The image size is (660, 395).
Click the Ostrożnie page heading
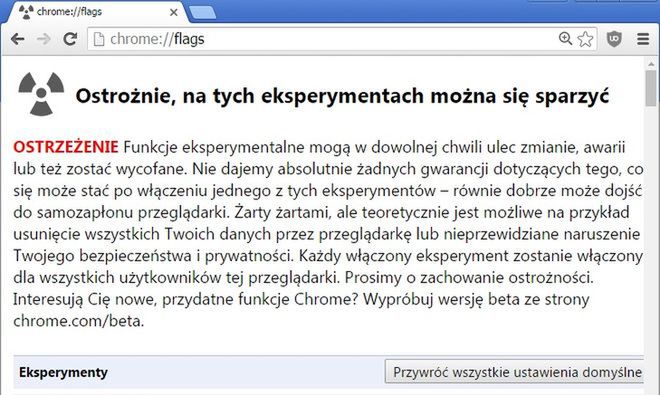(x=342, y=96)
